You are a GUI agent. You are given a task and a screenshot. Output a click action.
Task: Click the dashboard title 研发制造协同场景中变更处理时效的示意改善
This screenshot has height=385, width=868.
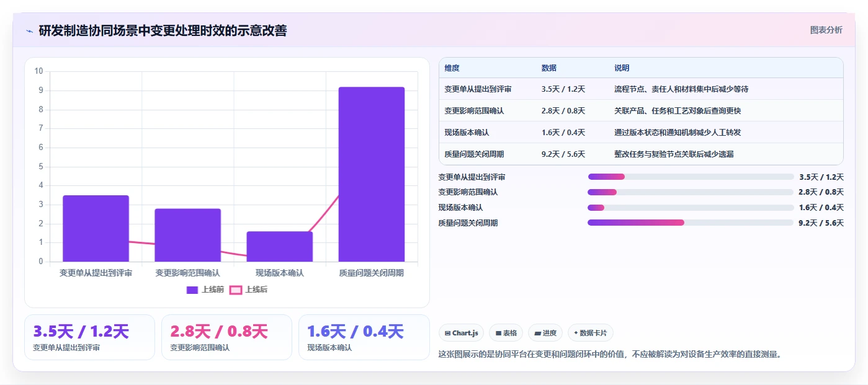tap(163, 30)
